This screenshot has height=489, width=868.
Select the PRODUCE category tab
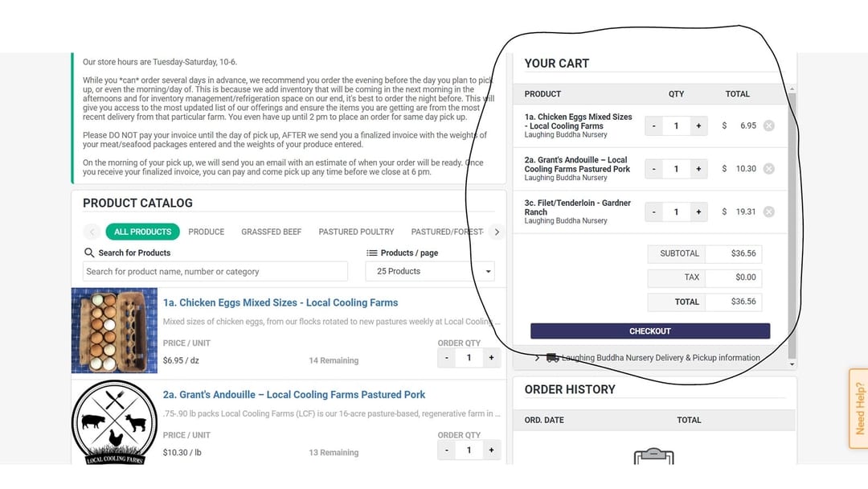206,232
